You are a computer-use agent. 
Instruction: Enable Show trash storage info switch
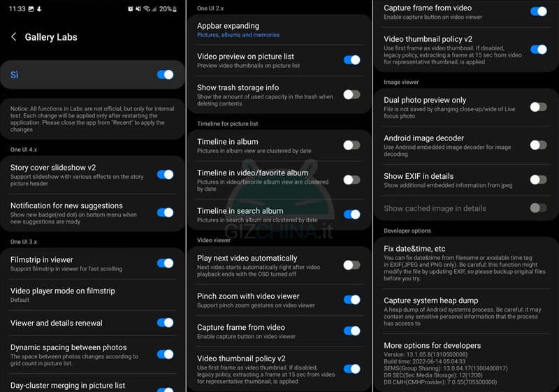pos(352,94)
